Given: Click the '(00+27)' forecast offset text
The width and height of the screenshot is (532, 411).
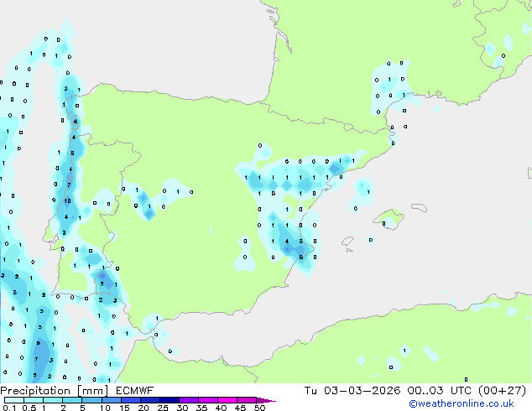Looking at the screenshot, I should pyautogui.click(x=502, y=391).
